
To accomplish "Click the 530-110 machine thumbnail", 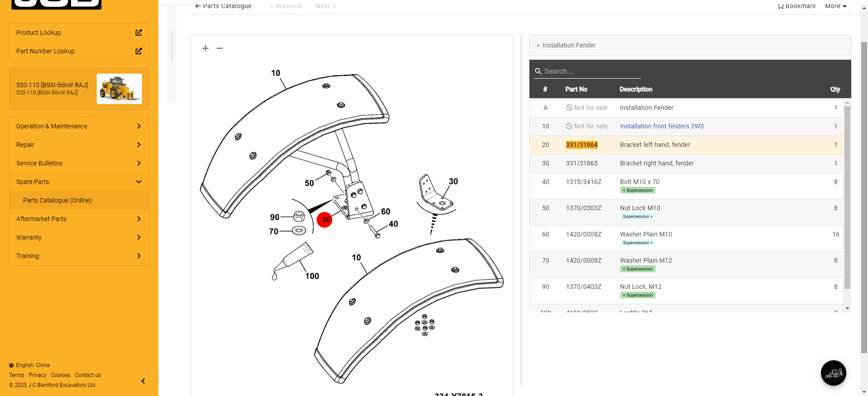I will pos(119,89).
